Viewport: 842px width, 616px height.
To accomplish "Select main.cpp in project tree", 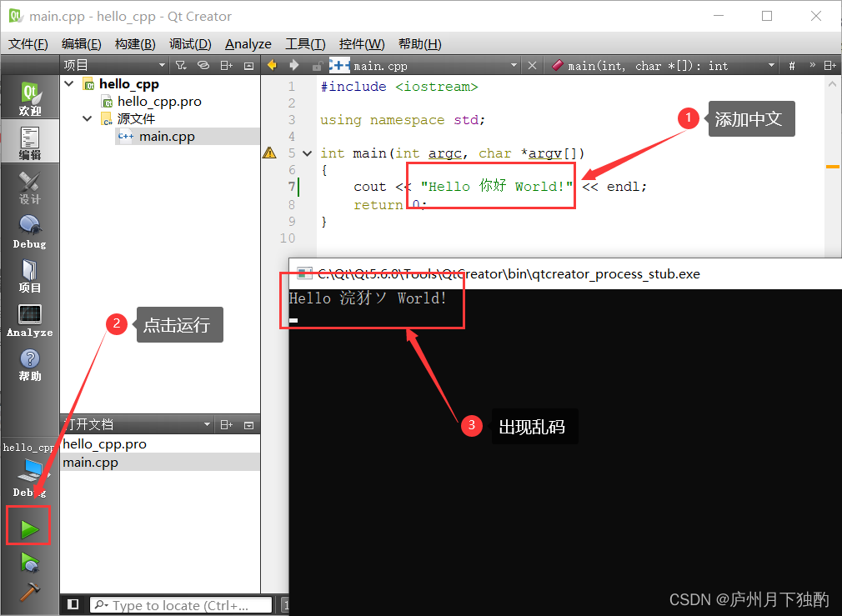I will [x=167, y=137].
